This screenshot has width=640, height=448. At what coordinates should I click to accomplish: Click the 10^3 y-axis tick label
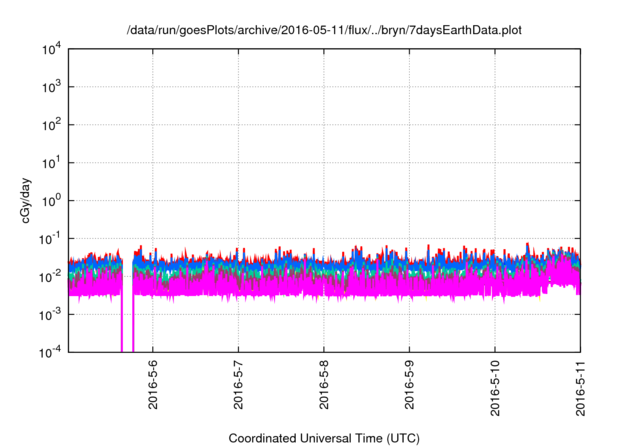52,87
